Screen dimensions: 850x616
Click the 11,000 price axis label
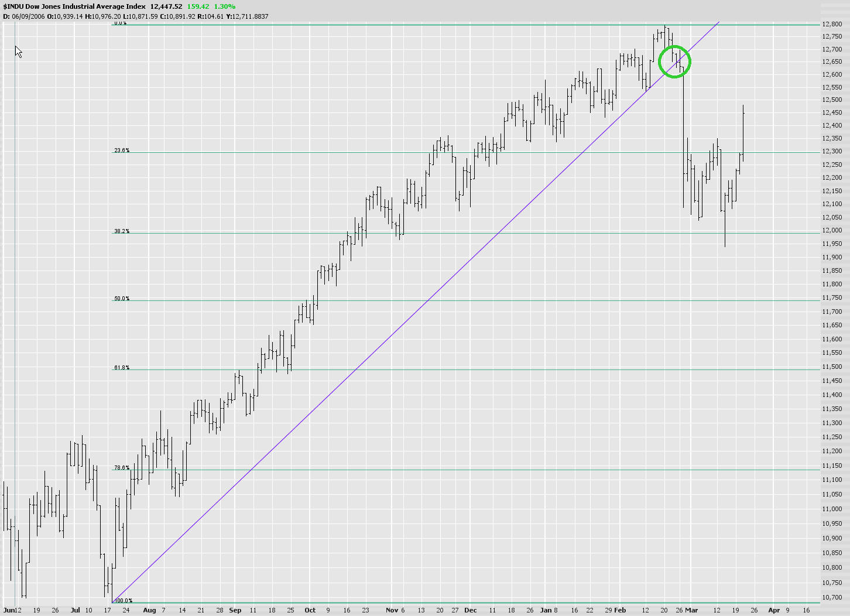click(x=832, y=509)
